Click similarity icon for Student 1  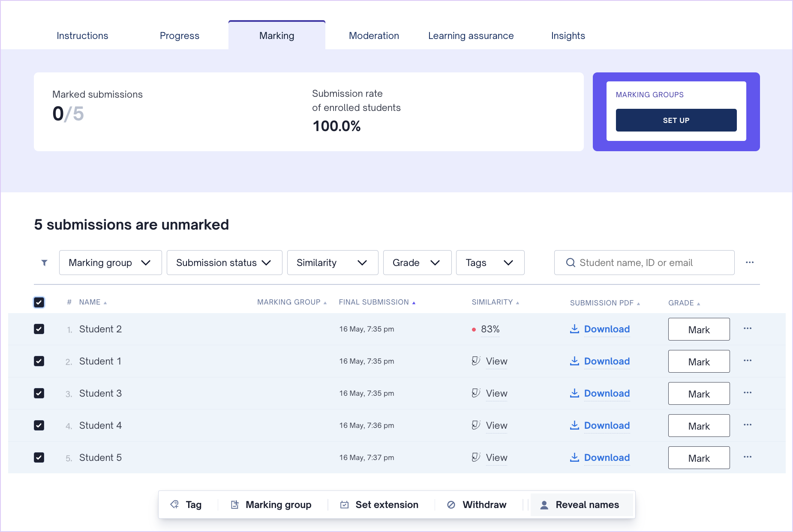(476, 361)
